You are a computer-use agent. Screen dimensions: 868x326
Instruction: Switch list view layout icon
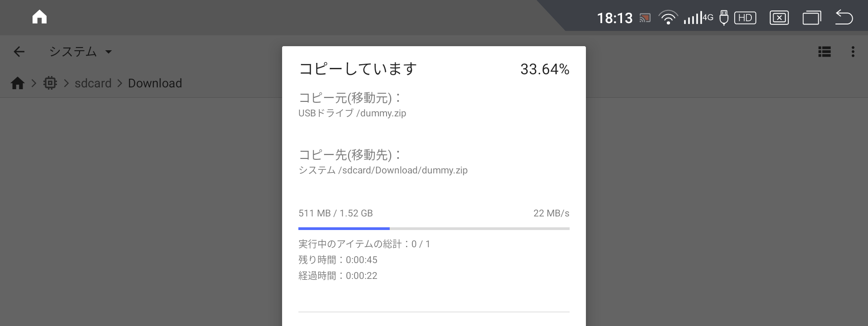tap(825, 52)
